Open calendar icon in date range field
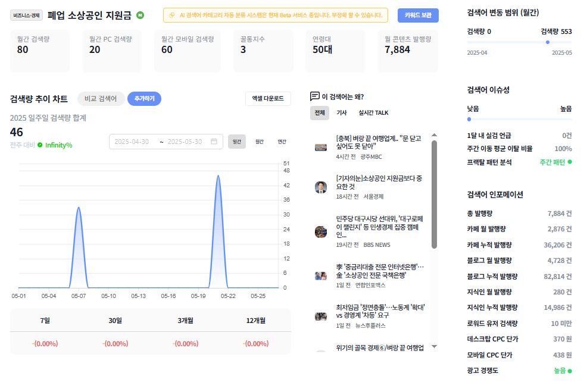Screen dimensions: 587x392 (x=214, y=142)
